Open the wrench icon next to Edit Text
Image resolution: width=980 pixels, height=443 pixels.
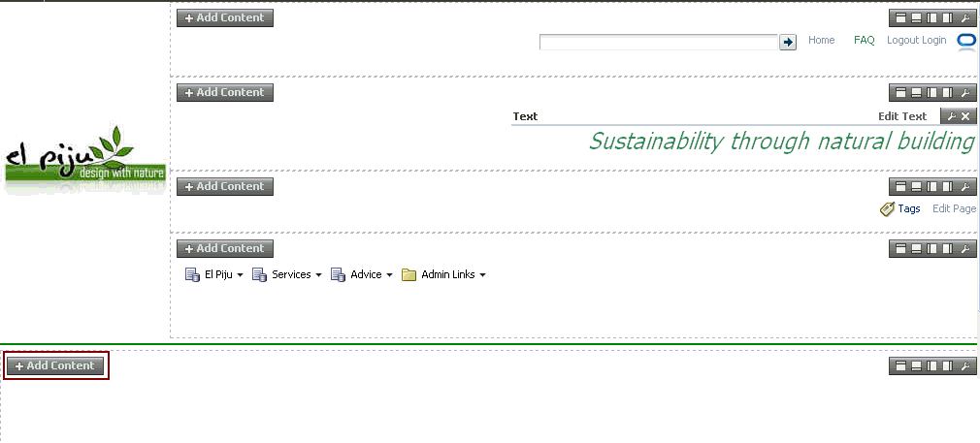click(951, 116)
